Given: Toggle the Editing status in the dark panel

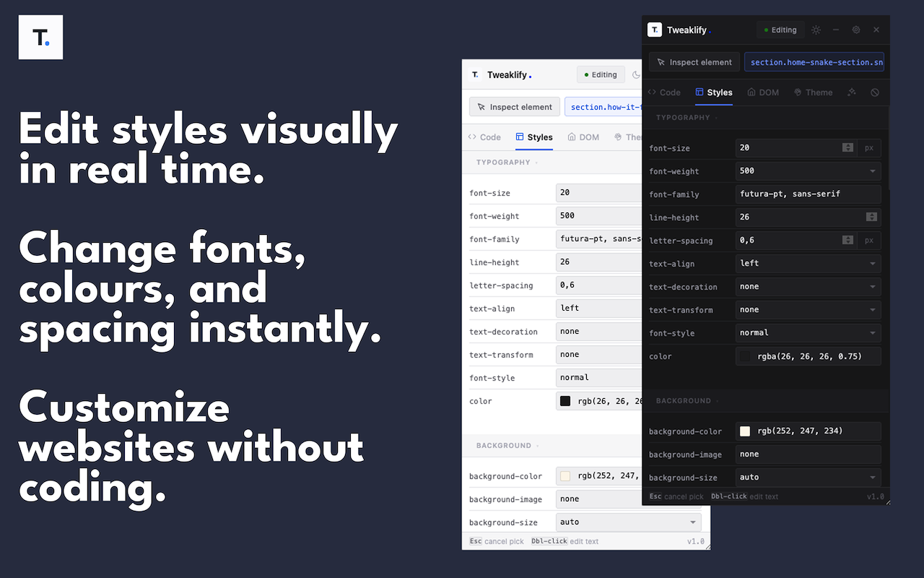Looking at the screenshot, I should [x=780, y=30].
